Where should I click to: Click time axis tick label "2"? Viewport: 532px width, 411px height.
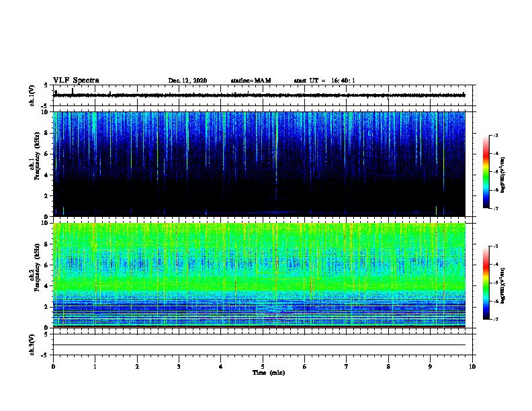(137, 367)
